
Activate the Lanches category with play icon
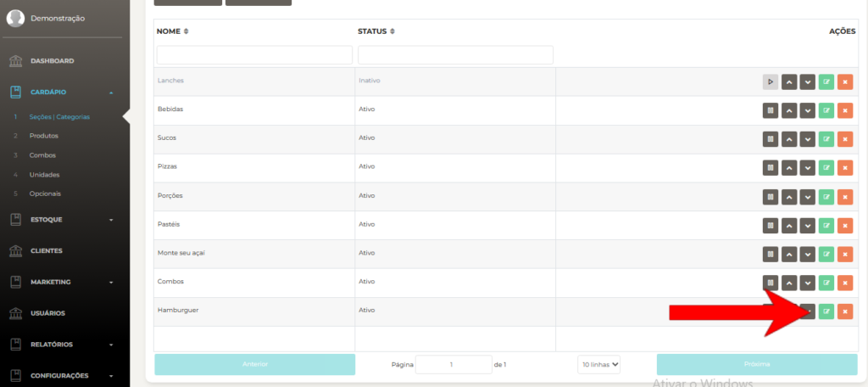(770, 81)
